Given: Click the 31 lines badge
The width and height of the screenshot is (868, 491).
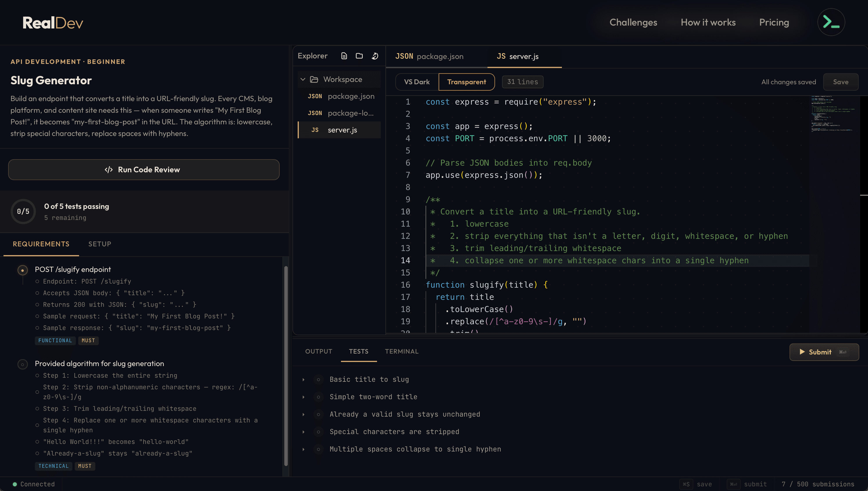Looking at the screenshot, I should 523,82.
